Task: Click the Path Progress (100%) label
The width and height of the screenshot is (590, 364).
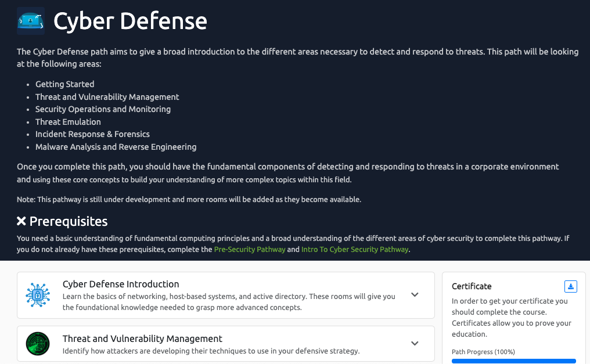Action: 483,352
